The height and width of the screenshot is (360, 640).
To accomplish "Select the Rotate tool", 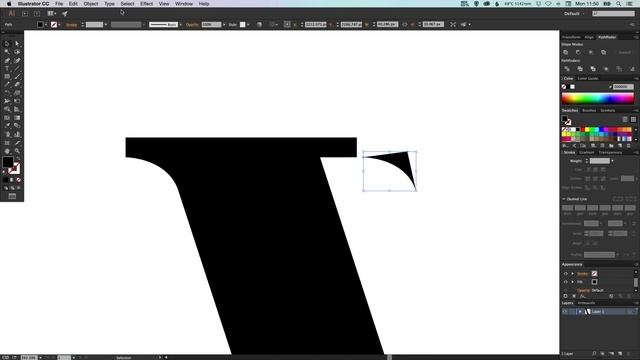I will tap(7, 93).
